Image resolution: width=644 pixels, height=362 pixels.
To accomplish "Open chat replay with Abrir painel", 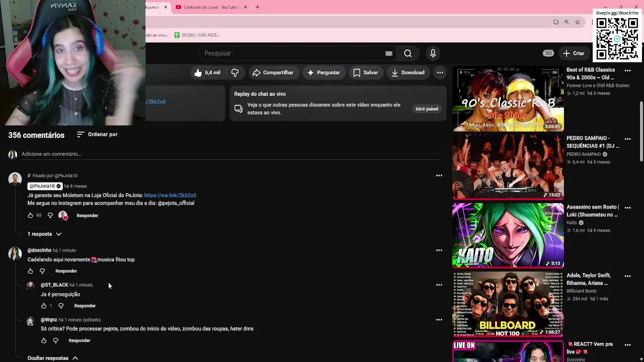I will pos(427,109).
